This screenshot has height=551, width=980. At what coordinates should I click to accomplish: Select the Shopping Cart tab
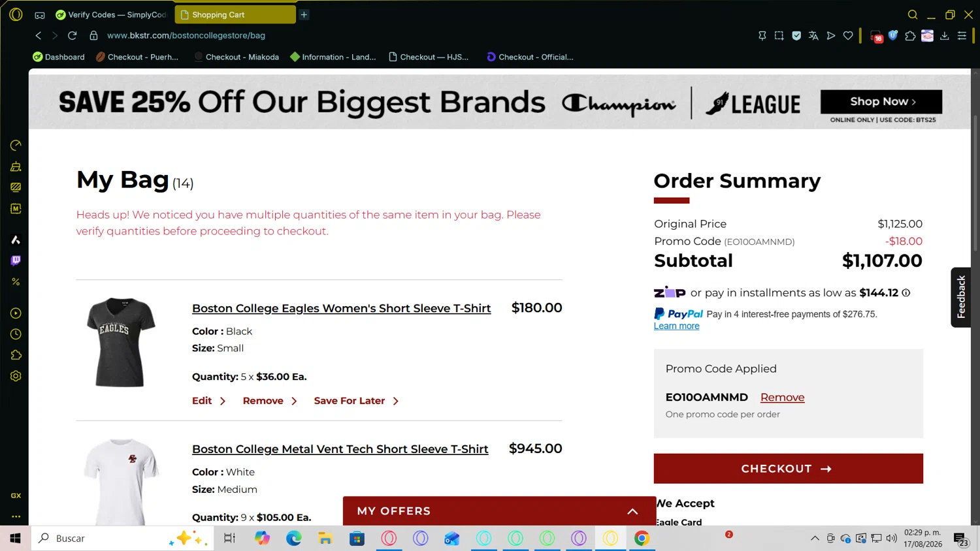click(x=235, y=14)
